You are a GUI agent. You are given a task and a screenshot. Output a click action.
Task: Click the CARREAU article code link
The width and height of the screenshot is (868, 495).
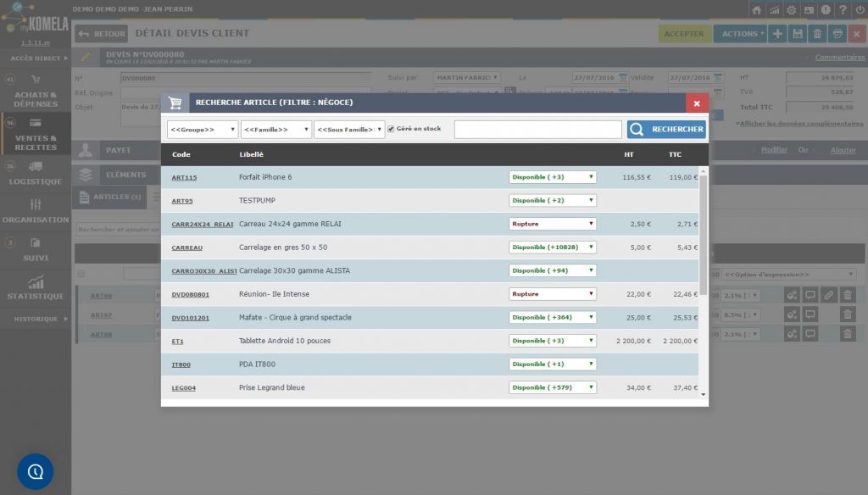coord(186,247)
